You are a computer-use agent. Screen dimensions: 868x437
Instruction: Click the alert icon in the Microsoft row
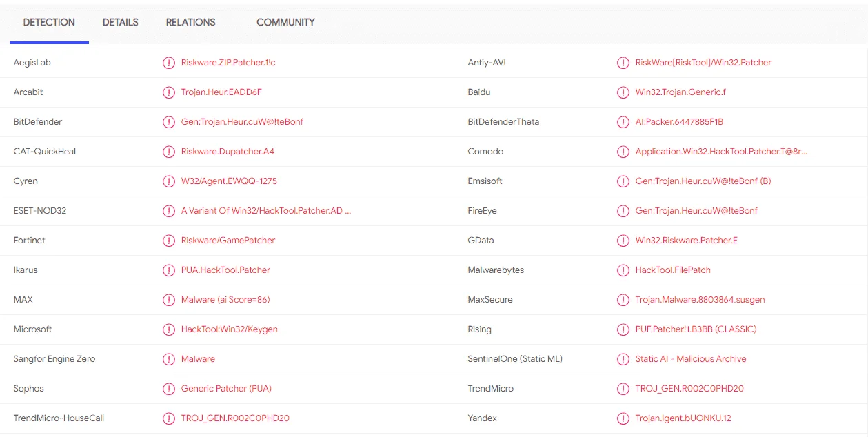169,329
